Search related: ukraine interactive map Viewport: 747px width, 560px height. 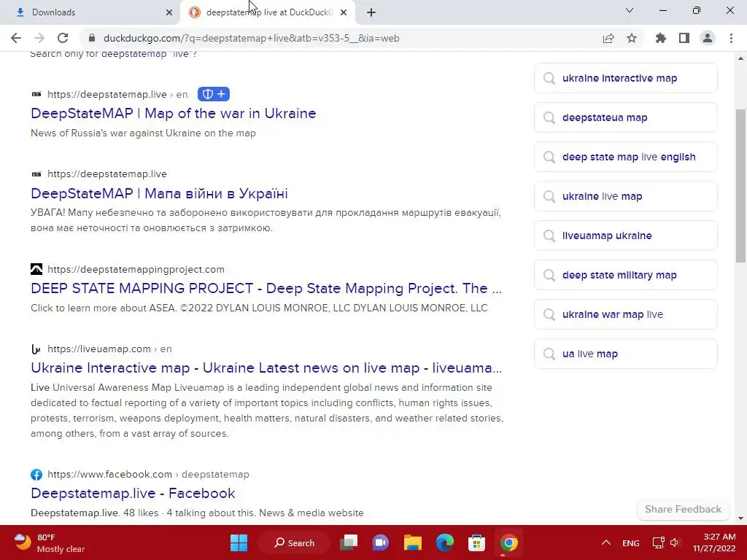pyautogui.click(x=625, y=78)
